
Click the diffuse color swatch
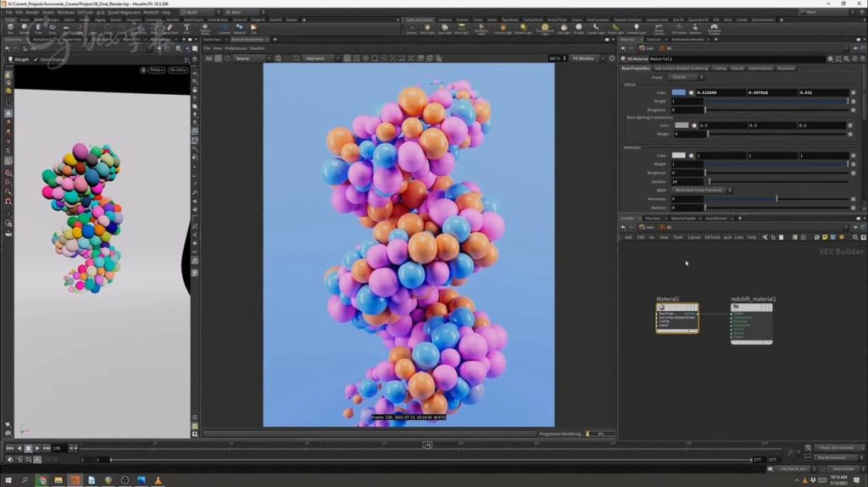pos(678,92)
